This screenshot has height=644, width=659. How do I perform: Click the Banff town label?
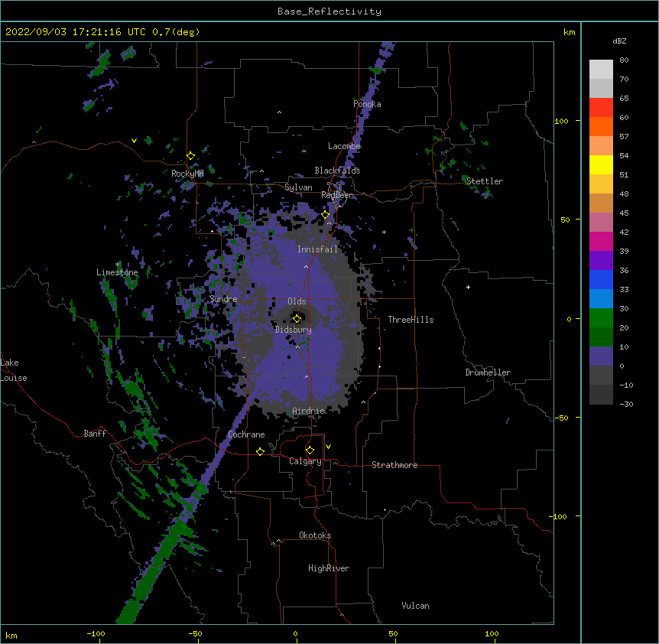tap(95, 434)
